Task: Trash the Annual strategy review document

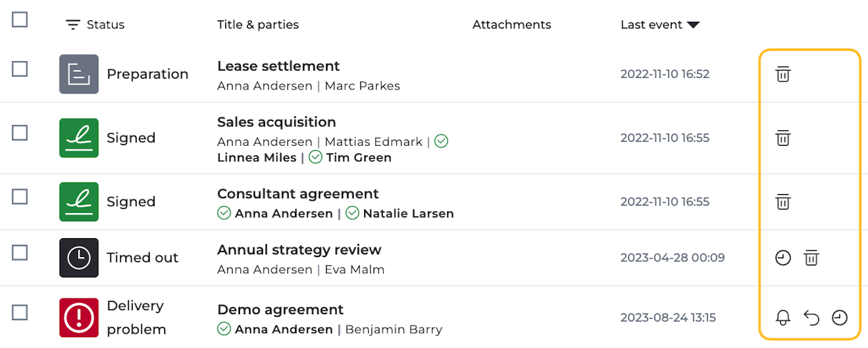Action: (x=811, y=258)
